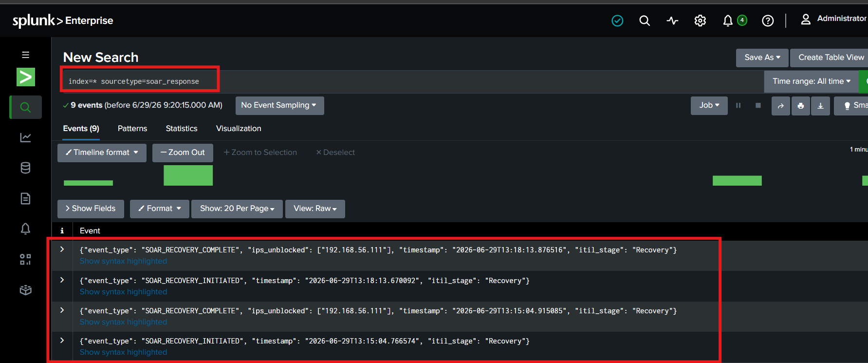Click the green Search & Reporting app icon
This screenshot has height=363, width=868.
click(26, 77)
